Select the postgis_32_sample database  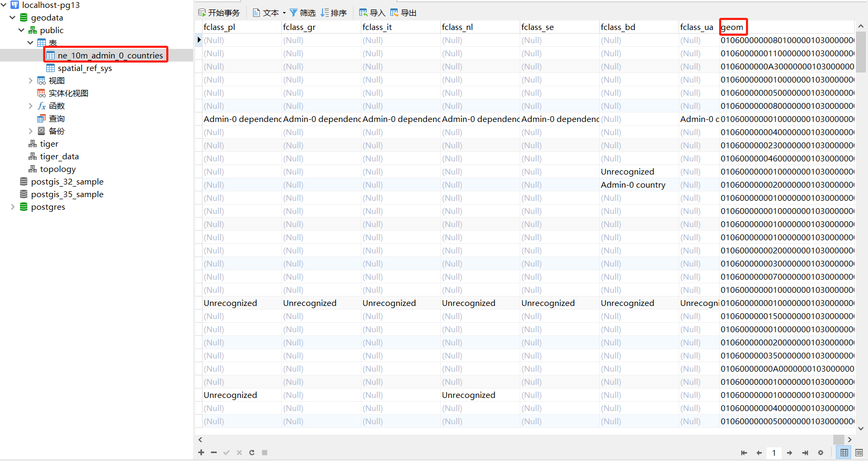pos(67,181)
